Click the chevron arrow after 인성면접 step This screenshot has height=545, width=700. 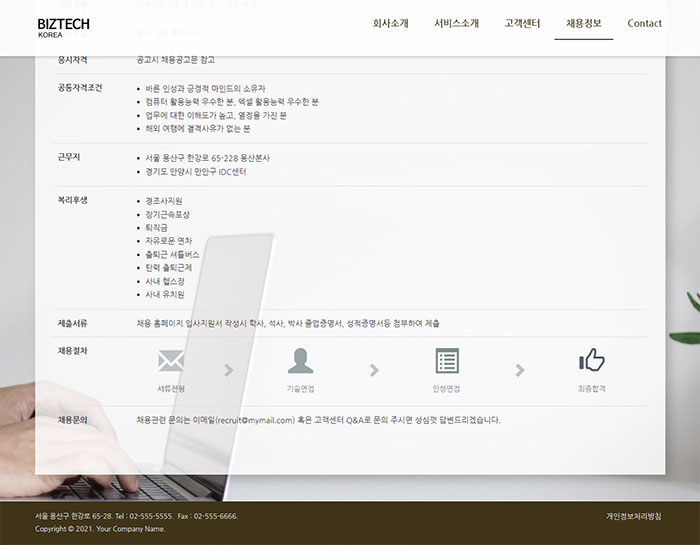pos(519,370)
